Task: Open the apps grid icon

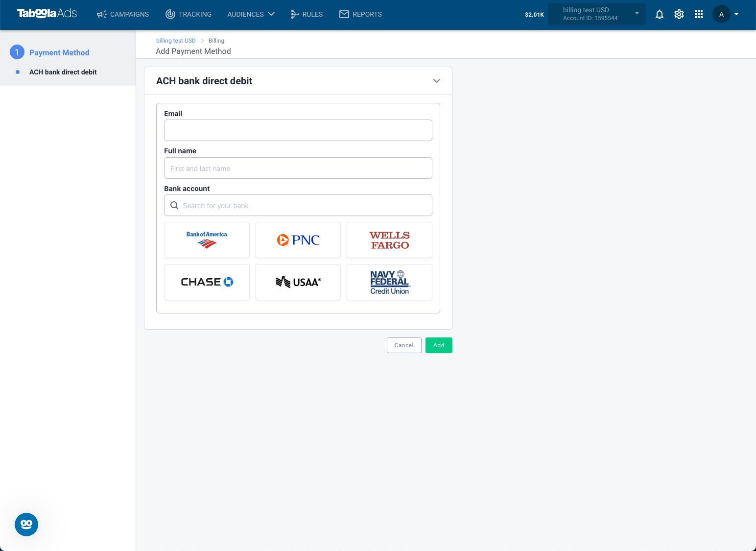Action: (699, 14)
